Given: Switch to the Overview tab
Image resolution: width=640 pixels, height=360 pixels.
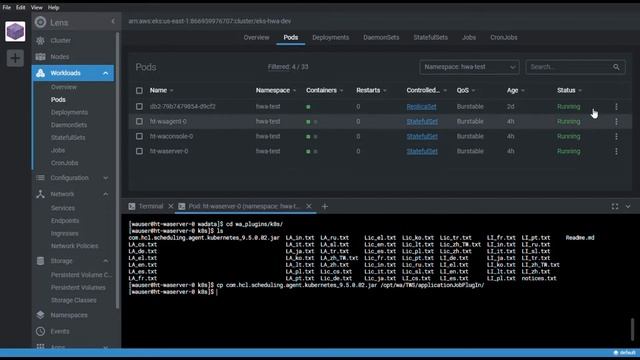Looking at the screenshot, I should 256,38.
